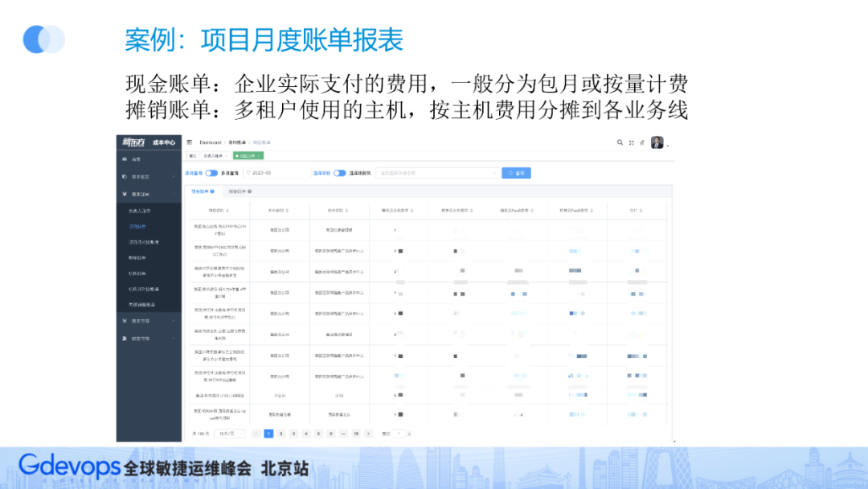Click the 2023-05 month date field
The height and width of the screenshot is (489, 868).
[x=276, y=174]
